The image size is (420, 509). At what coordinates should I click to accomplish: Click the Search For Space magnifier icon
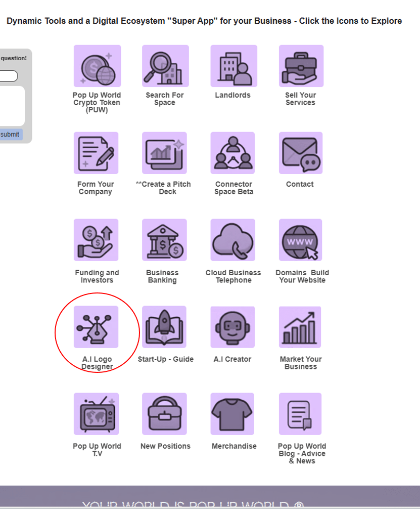(x=165, y=66)
